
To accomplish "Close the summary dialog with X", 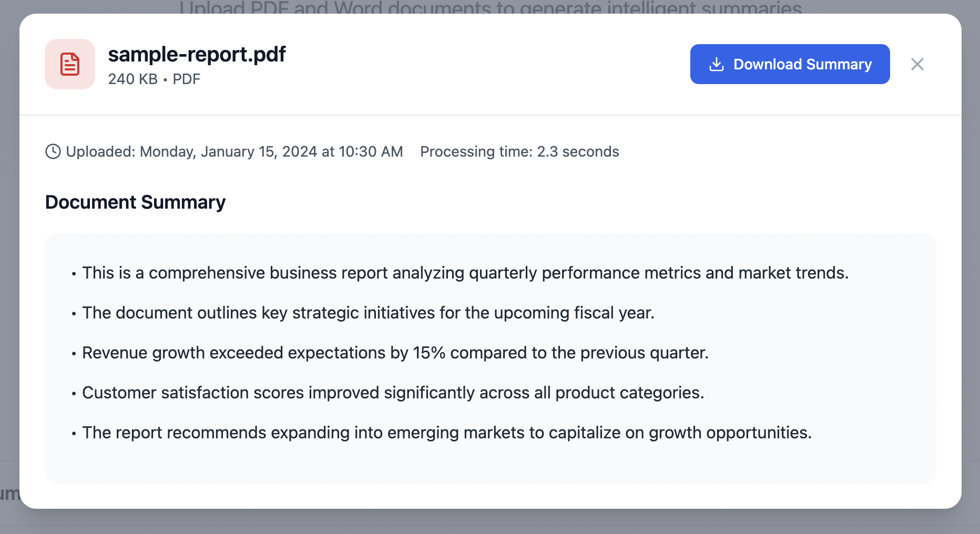I will point(917,64).
